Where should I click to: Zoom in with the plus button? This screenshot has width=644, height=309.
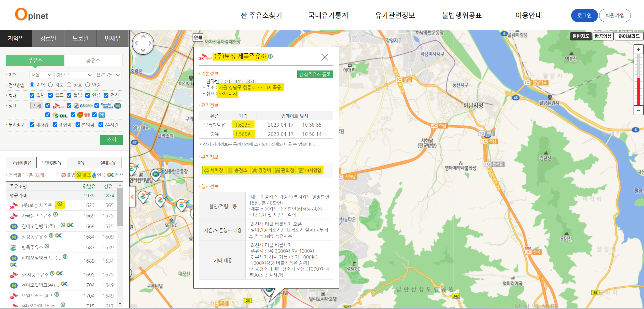(638, 49)
